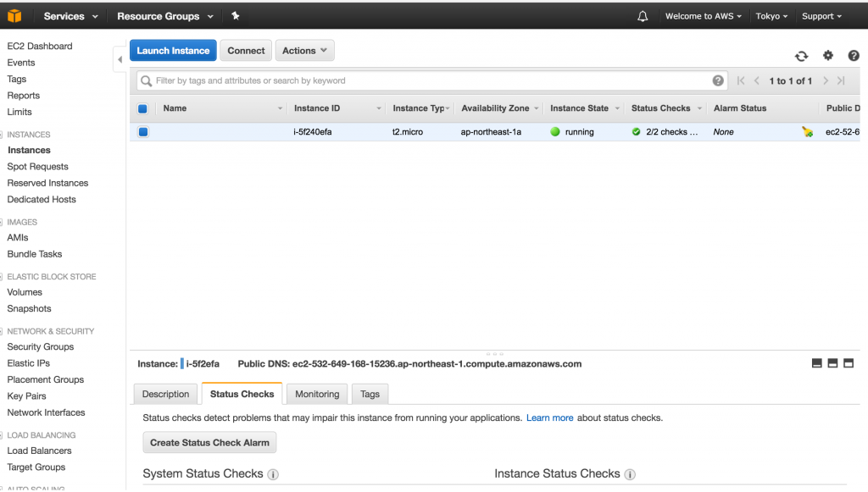The width and height of the screenshot is (868, 492).
Task: Click the search magnifier icon in filter box
Action: tap(146, 80)
